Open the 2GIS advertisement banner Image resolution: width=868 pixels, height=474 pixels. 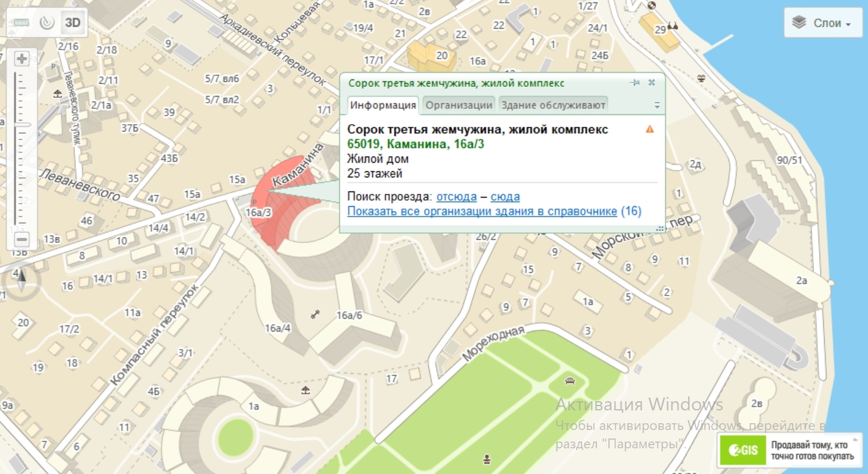point(789,451)
